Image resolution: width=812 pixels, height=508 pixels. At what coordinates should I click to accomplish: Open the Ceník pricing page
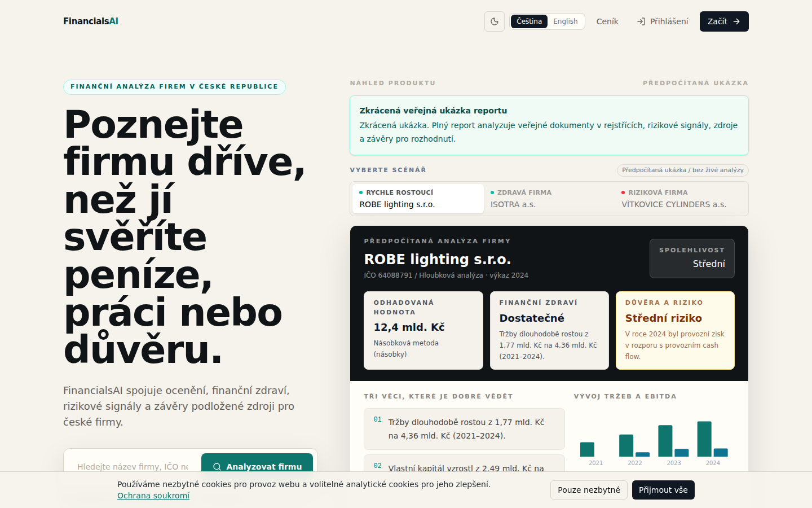pyautogui.click(x=607, y=21)
